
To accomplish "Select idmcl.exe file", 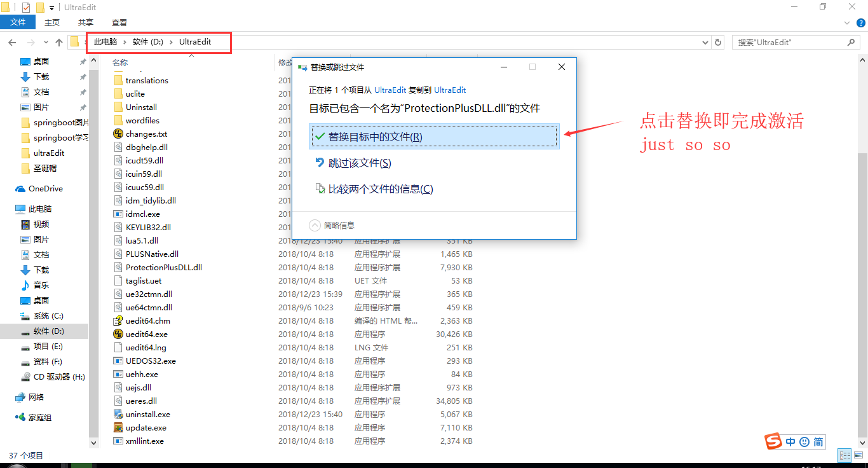I will [143, 214].
